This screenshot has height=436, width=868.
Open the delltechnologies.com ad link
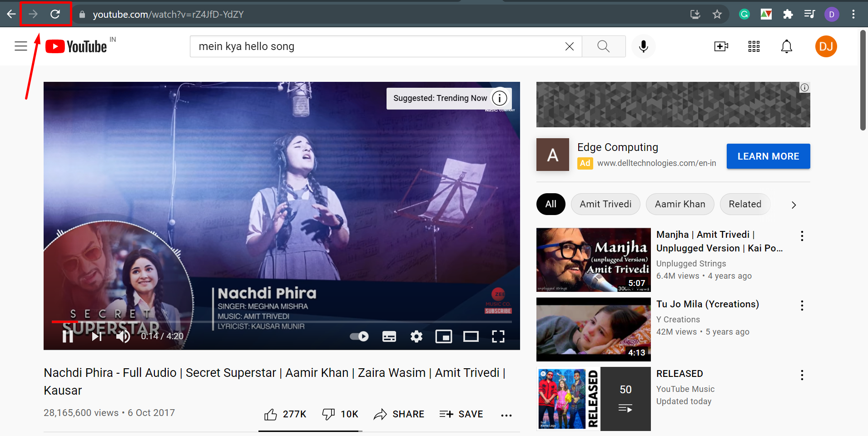(x=656, y=163)
